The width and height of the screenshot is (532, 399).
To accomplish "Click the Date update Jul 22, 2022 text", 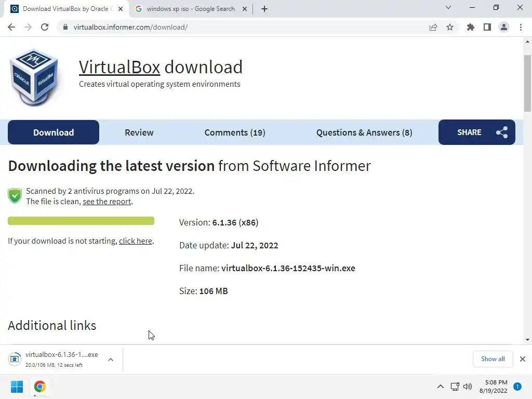I will 229,245.
